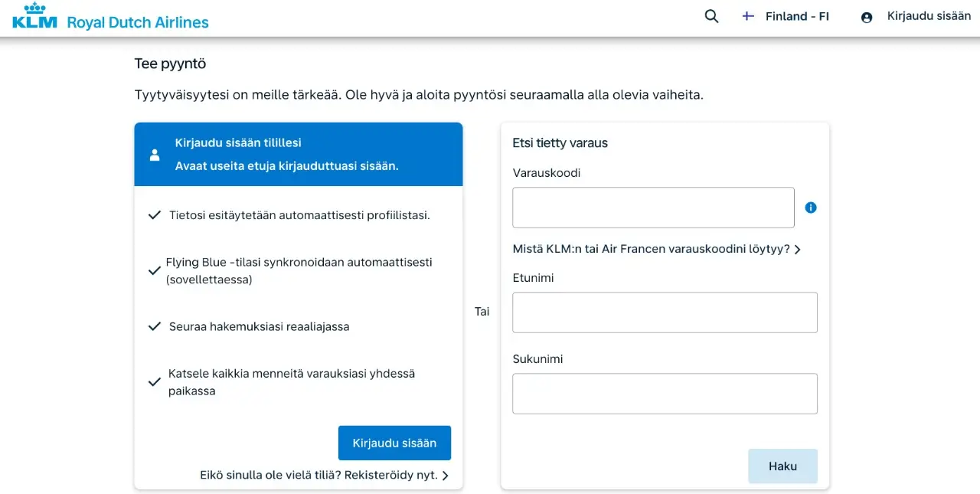Click 'Royal Dutch Airlines' home link
Viewport: 980px width, 494px height.
138,22
